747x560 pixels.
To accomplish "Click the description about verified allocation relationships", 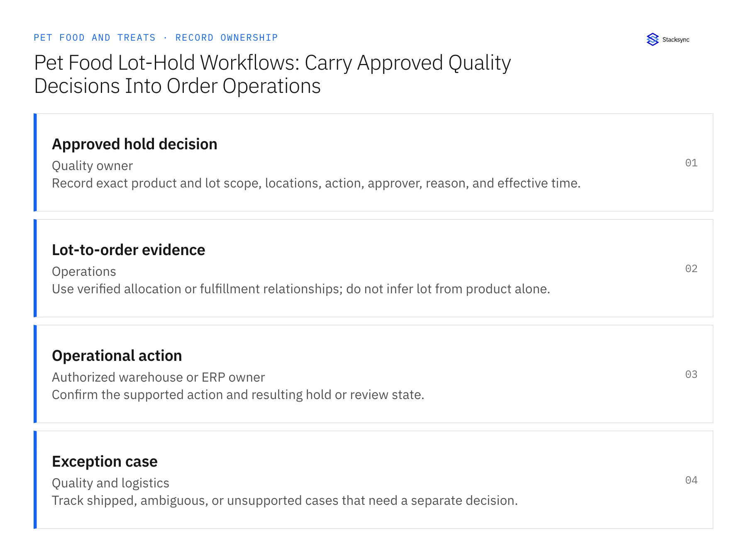I will click(301, 289).
